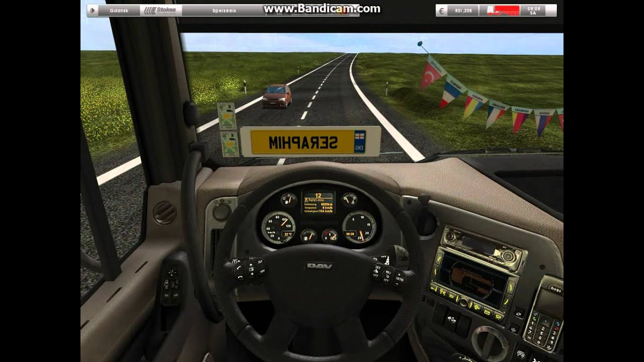Screen dimensions: 644x362
Task: Click the headlight knob left of the gauges
Action: (x=221, y=212)
